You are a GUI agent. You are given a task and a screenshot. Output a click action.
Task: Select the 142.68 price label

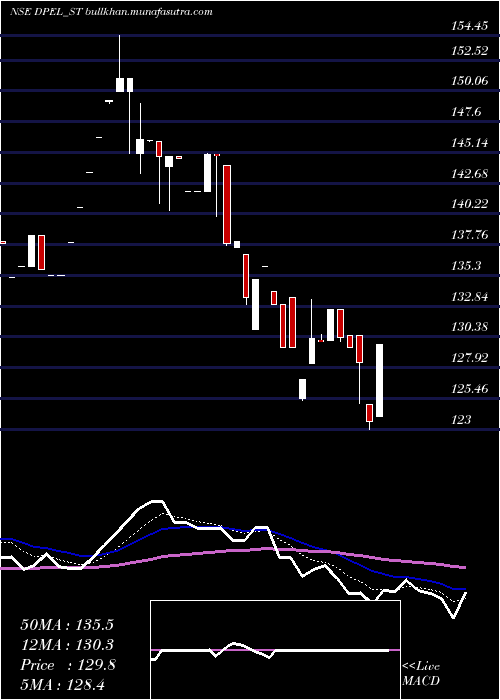[469, 174]
